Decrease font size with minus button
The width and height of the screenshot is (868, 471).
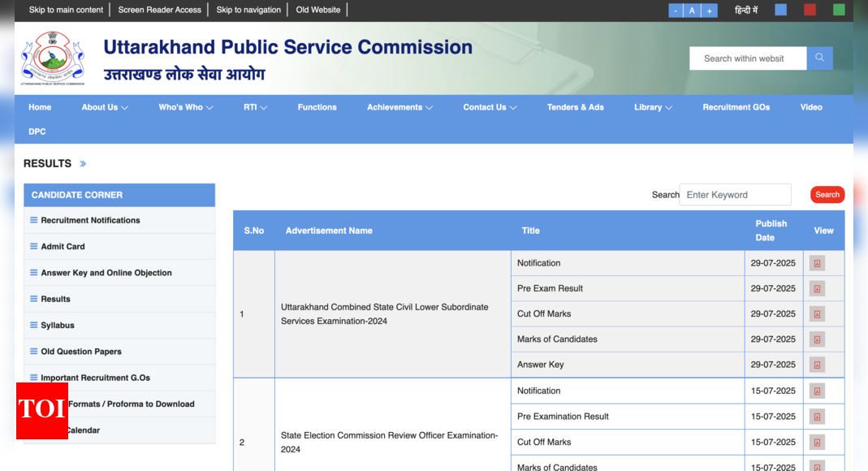pos(676,11)
